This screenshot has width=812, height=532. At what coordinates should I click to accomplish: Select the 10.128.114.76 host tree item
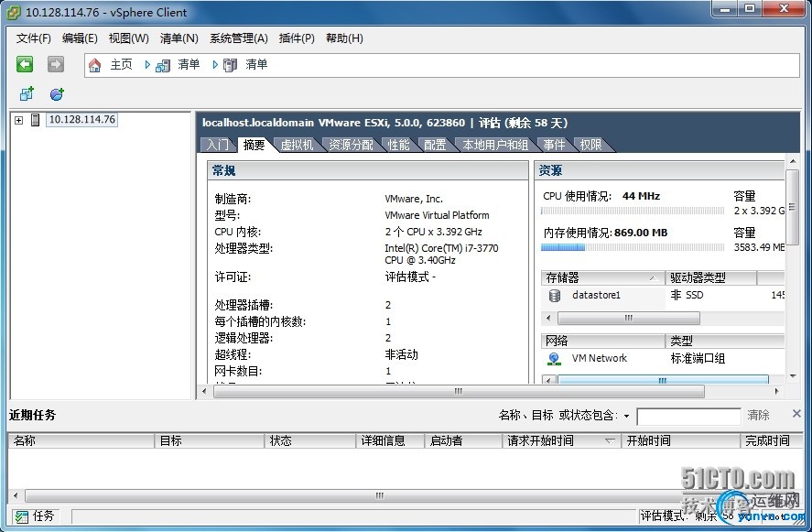pyautogui.click(x=81, y=120)
